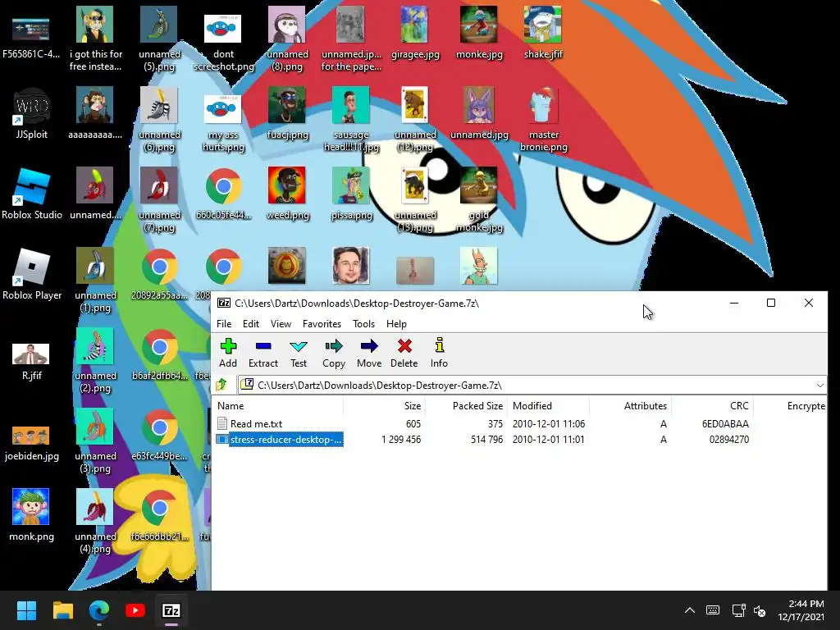Sort by Modified column header

(x=548, y=406)
